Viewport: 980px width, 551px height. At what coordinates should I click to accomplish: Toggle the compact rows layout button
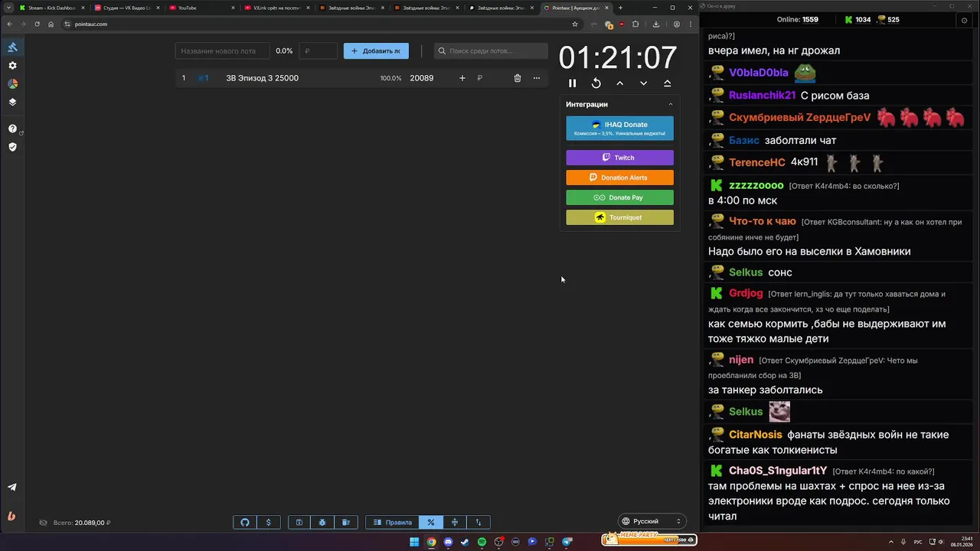pyautogui.click(x=455, y=523)
